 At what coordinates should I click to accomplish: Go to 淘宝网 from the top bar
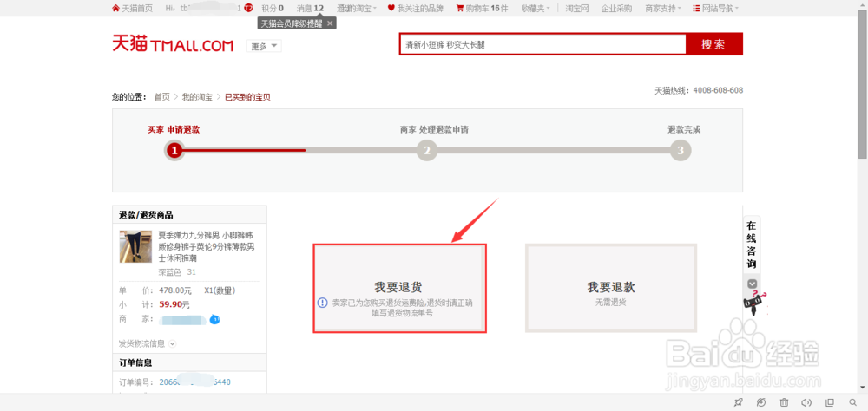click(577, 9)
